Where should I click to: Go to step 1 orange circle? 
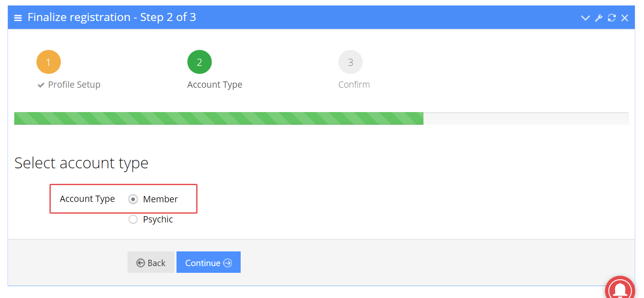tap(49, 63)
